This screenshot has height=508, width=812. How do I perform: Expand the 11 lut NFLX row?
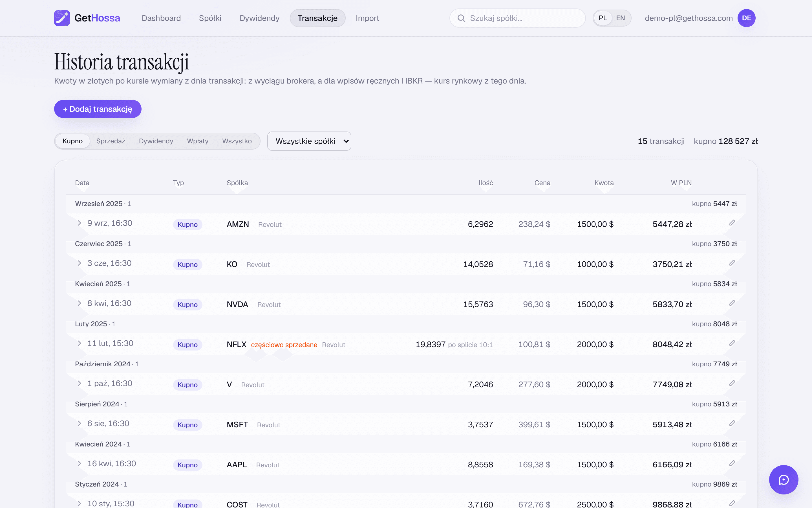(80, 343)
